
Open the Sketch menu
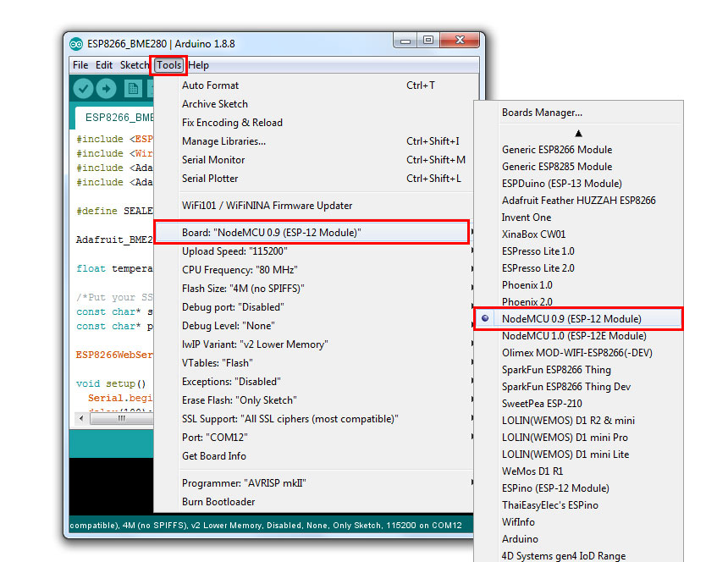pos(135,65)
